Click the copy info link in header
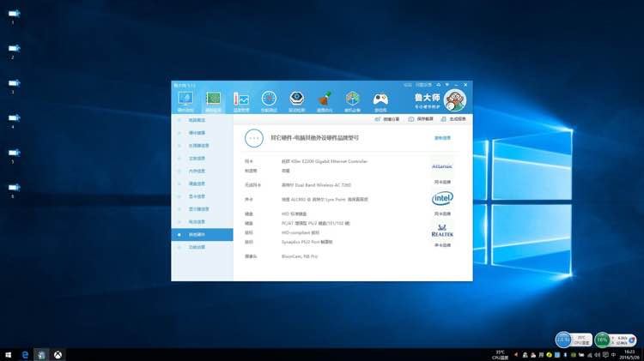The width and height of the screenshot is (644, 361). (442, 138)
